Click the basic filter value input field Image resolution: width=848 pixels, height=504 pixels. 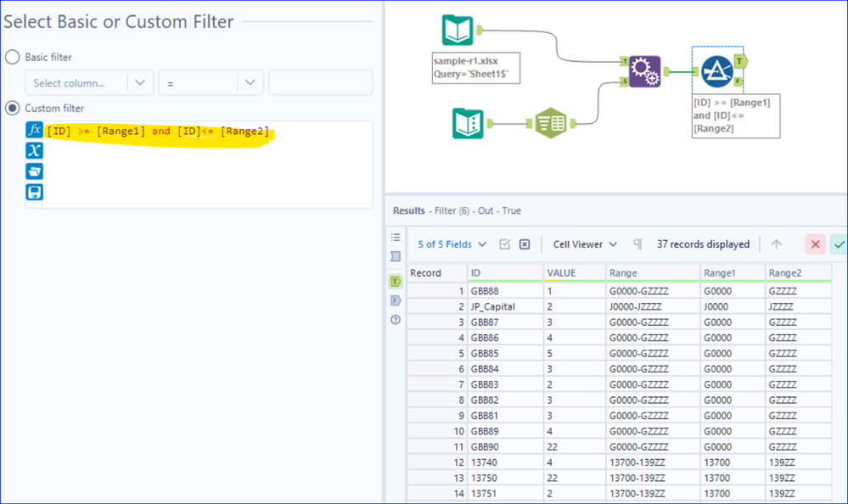pos(320,83)
